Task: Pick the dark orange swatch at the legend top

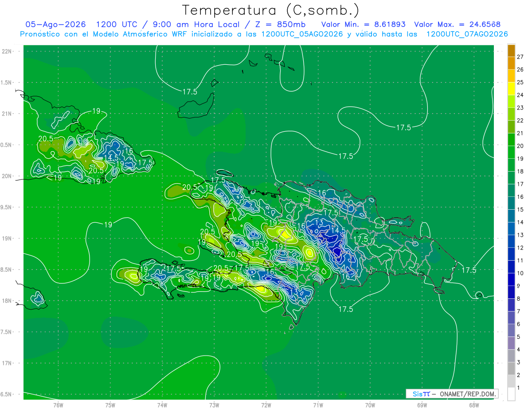Action: 511,51
